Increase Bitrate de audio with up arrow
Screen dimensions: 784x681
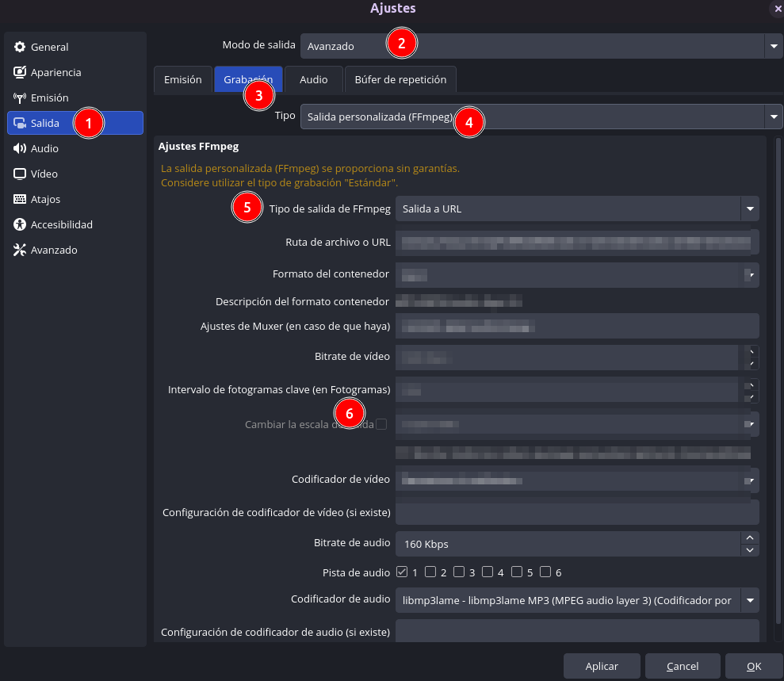coord(749,538)
